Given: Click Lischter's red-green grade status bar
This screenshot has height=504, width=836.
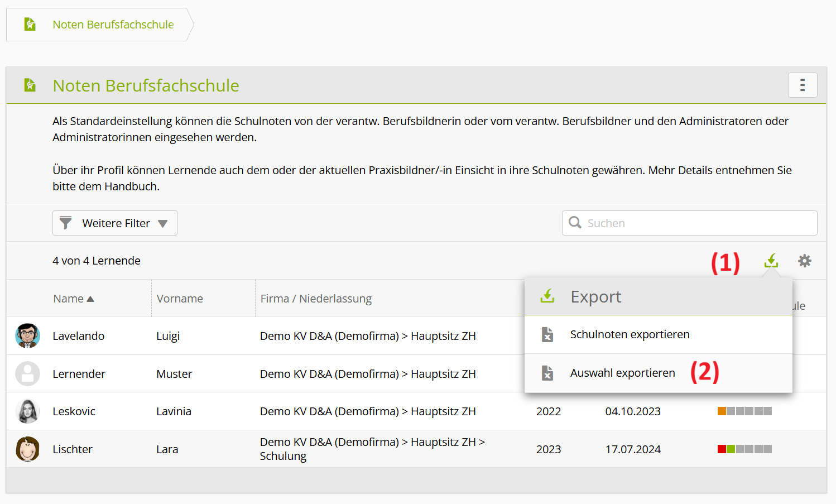Looking at the screenshot, I should point(744,449).
